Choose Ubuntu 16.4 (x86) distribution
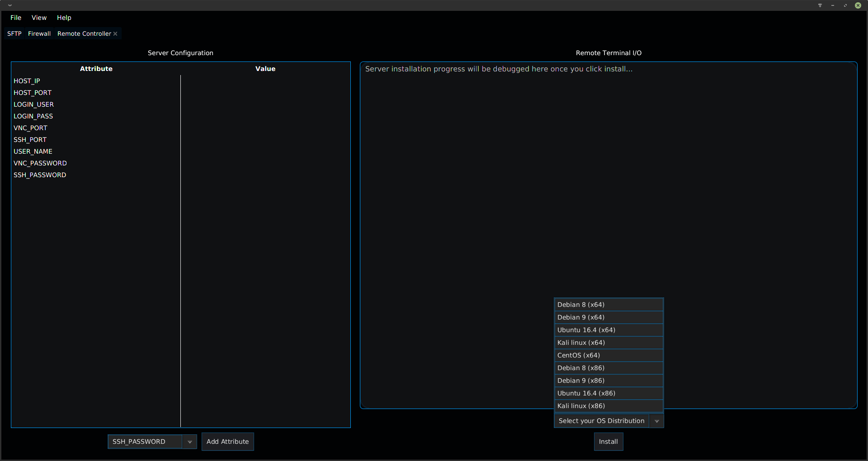The width and height of the screenshot is (868, 461). pos(609,393)
